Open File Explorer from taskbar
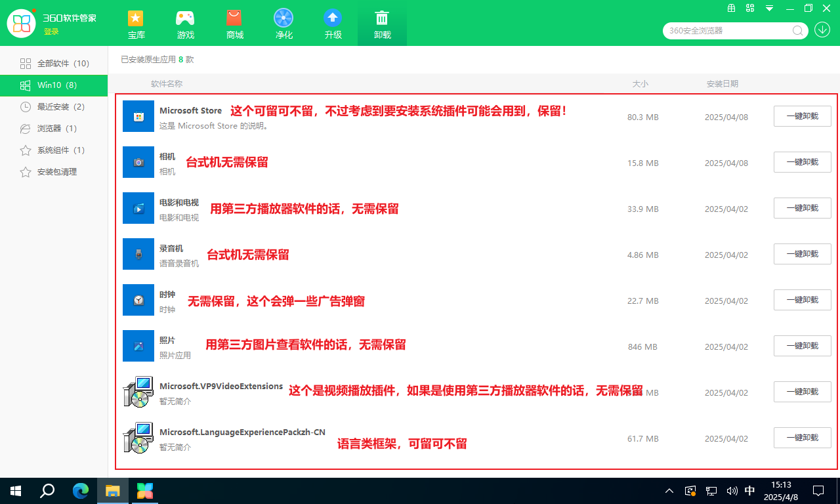This screenshot has width=840, height=504. coord(113,490)
